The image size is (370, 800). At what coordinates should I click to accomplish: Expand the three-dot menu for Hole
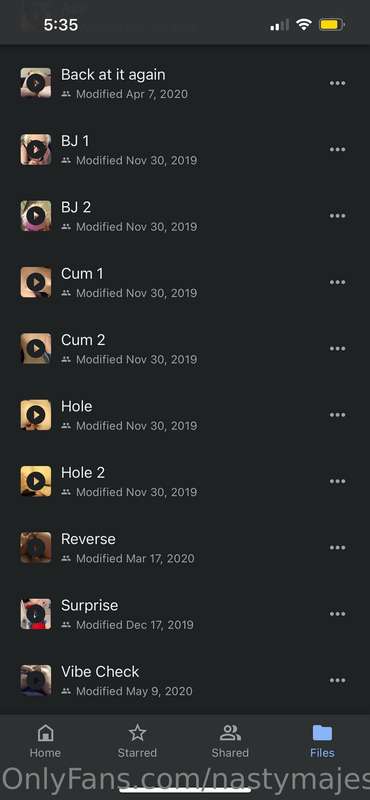click(337, 415)
